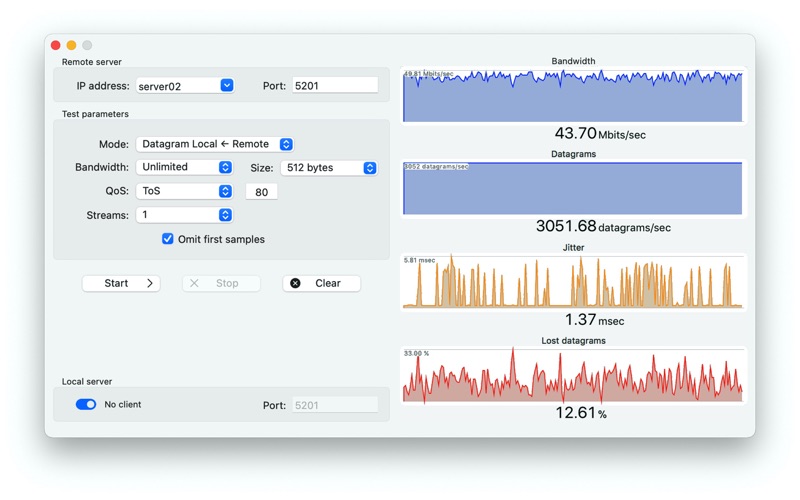Screen dimensions: 800x500
Task: Click the Lost datagrams graph
Action: tap(572, 375)
